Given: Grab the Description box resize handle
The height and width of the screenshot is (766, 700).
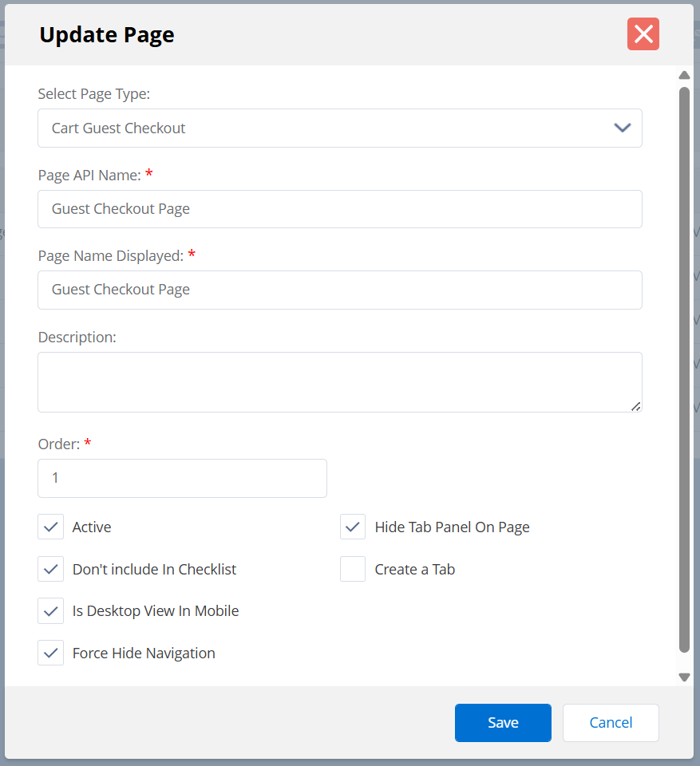Looking at the screenshot, I should click(x=635, y=406).
